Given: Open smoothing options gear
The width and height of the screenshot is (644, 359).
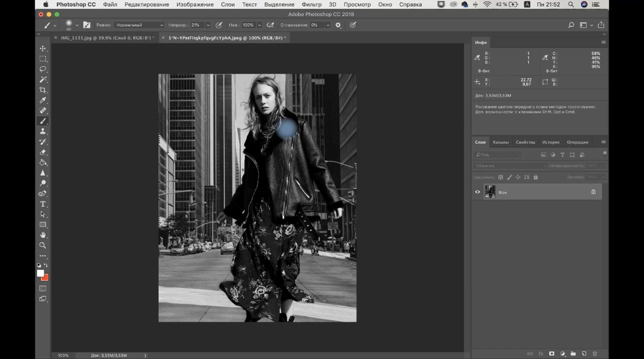Looking at the screenshot, I should [x=338, y=25].
